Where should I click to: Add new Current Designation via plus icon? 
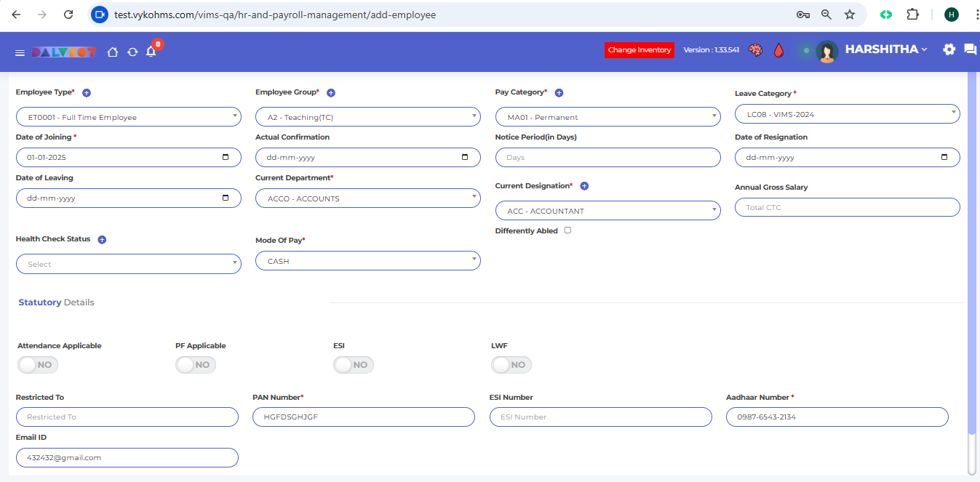(584, 186)
